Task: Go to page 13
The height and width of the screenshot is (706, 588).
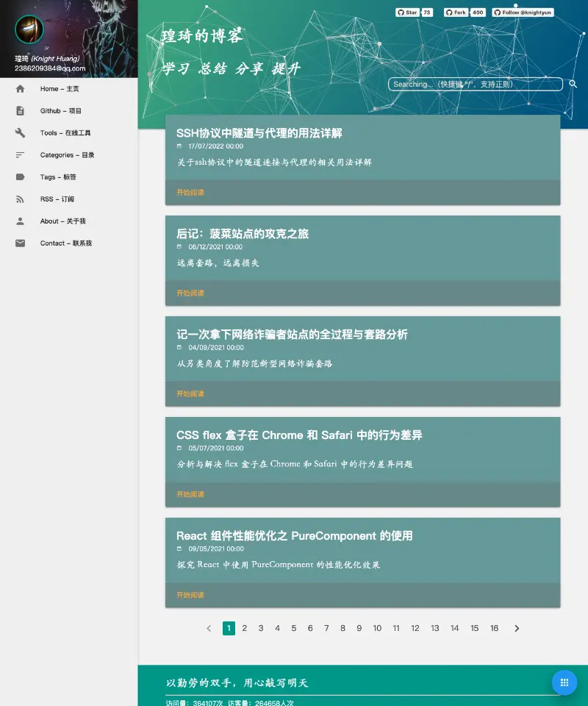Action: 435,628
